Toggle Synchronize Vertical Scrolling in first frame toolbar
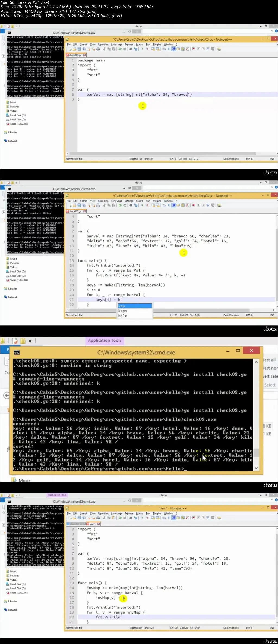278x644 pixels. click(153, 49)
